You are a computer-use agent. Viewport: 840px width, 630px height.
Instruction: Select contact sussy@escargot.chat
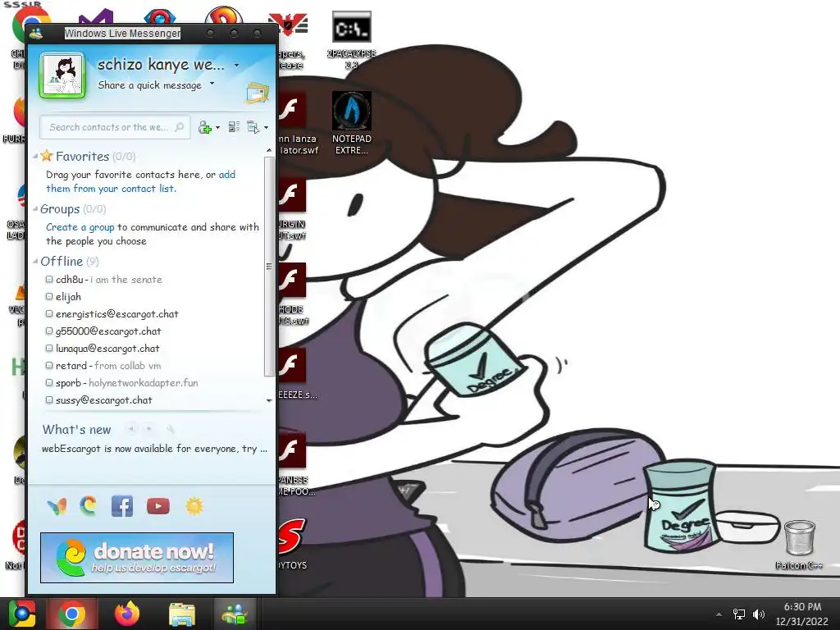(99, 400)
